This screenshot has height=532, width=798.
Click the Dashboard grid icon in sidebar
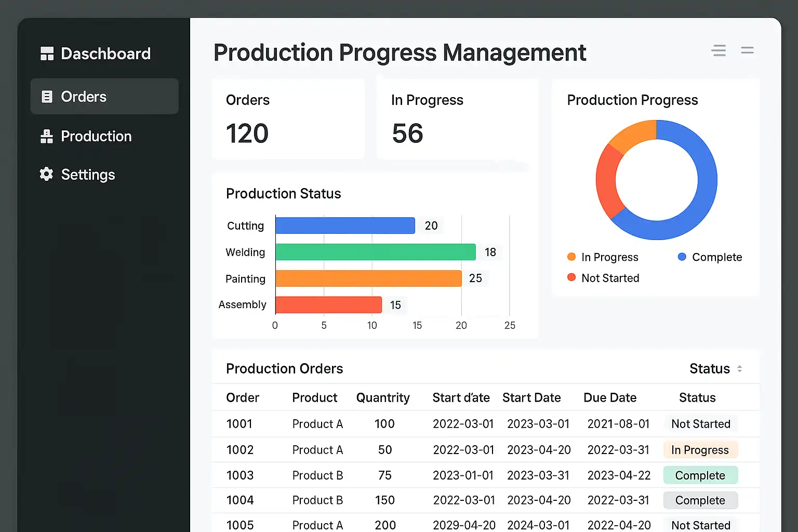[x=47, y=54]
